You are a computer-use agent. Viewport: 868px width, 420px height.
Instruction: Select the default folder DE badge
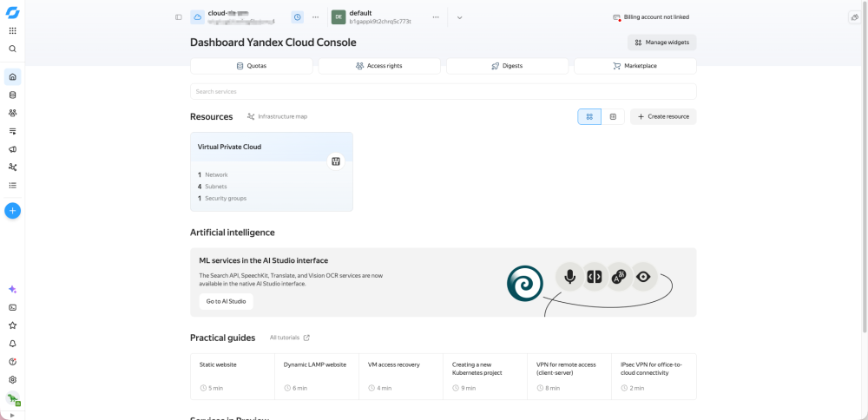coord(339,17)
